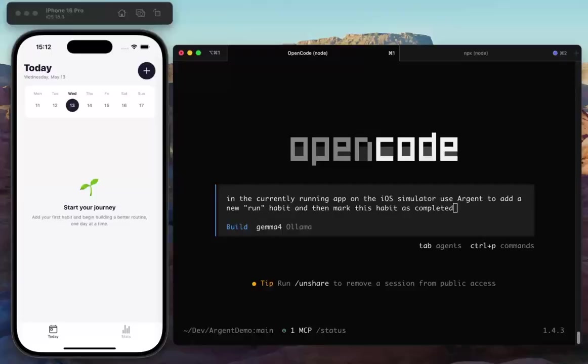Take a simulator screenshot with camera icon

tap(140, 13)
